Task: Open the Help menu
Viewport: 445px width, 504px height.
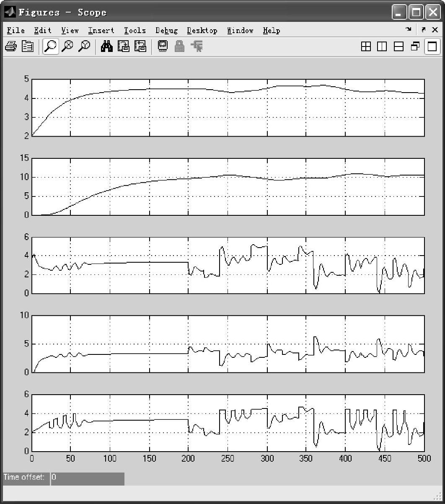Action: (272, 30)
